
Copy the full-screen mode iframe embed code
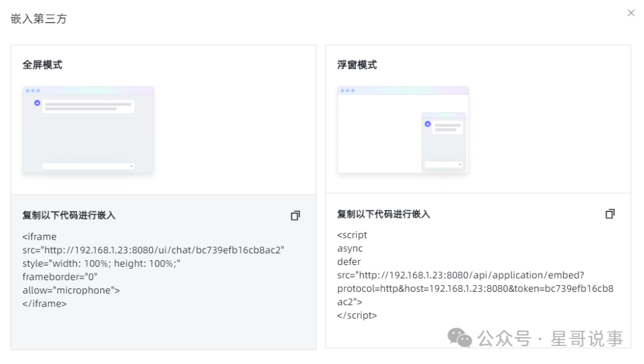click(295, 216)
